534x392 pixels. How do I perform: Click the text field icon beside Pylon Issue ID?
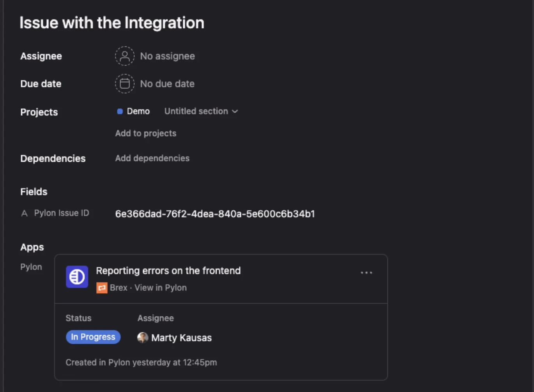tap(24, 213)
